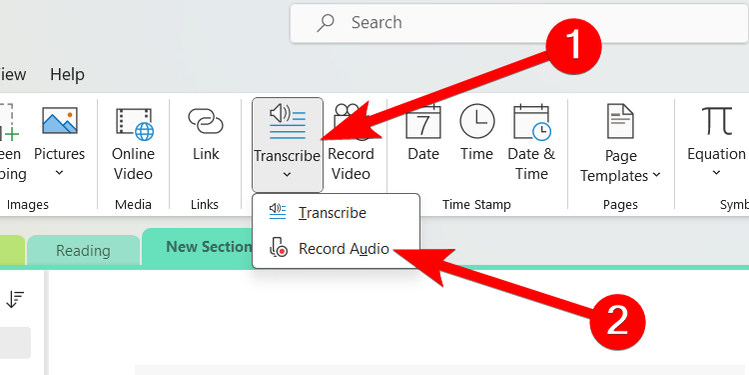The image size is (749, 375).
Task: Click into the Search box
Action: [519, 23]
